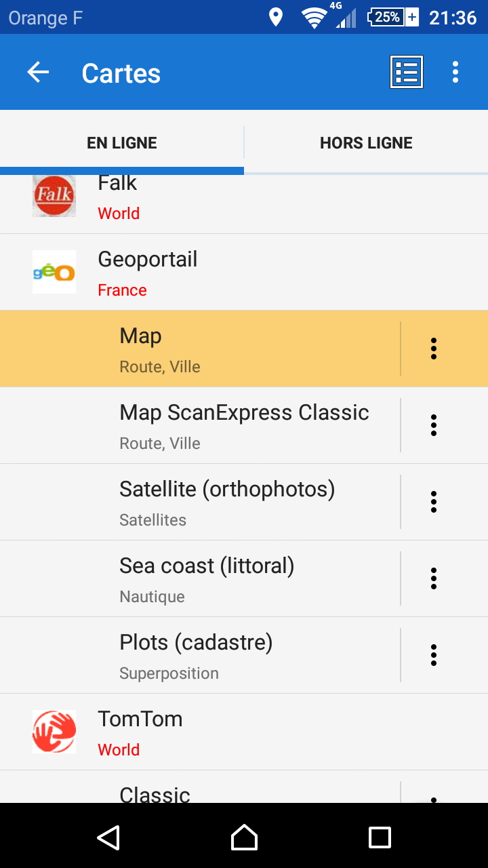488x868 pixels.
Task: Open options for Map ScanExpress Classic
Action: point(434,425)
